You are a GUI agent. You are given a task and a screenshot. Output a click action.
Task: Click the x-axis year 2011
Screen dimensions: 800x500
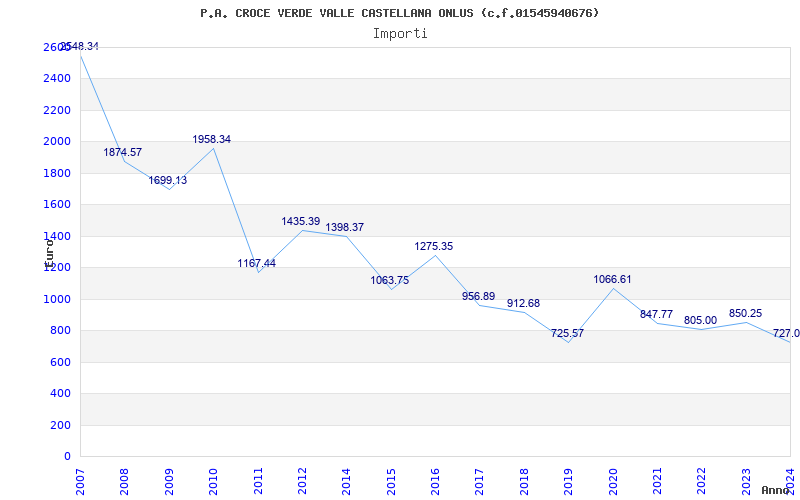258,481
